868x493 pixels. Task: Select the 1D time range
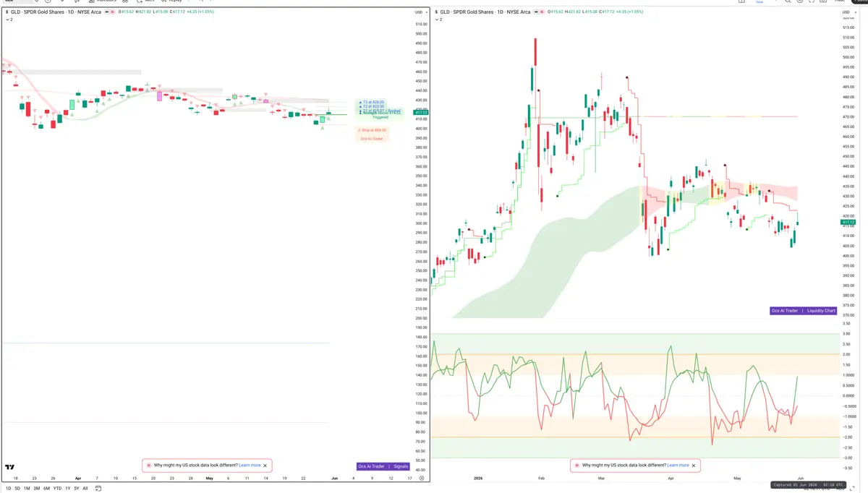point(8,489)
